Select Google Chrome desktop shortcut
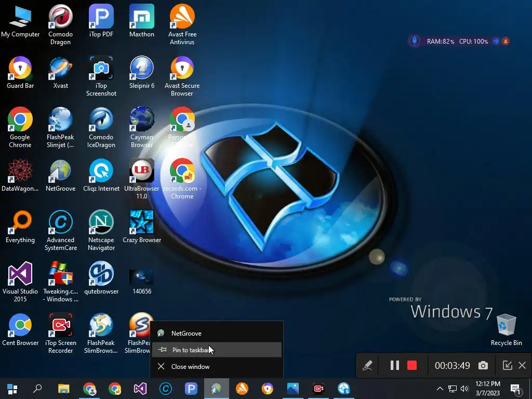This screenshot has width=532, height=399. coord(20,128)
